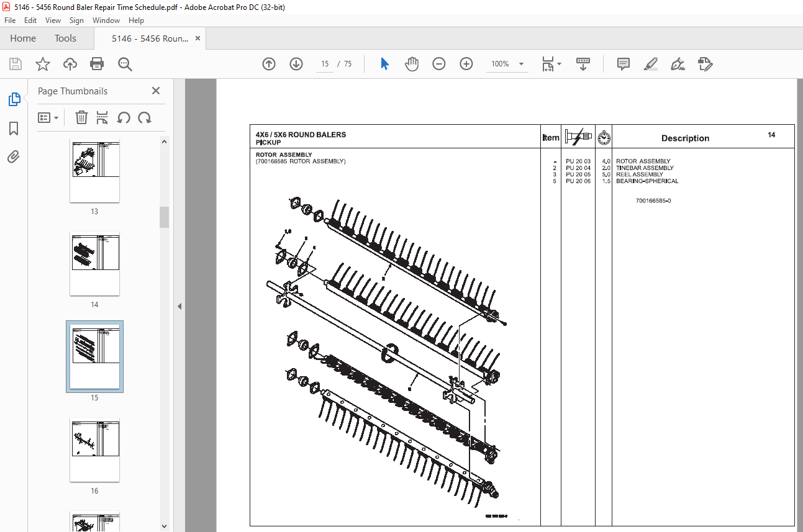
Task: Open the File menu
Action: tap(10, 20)
